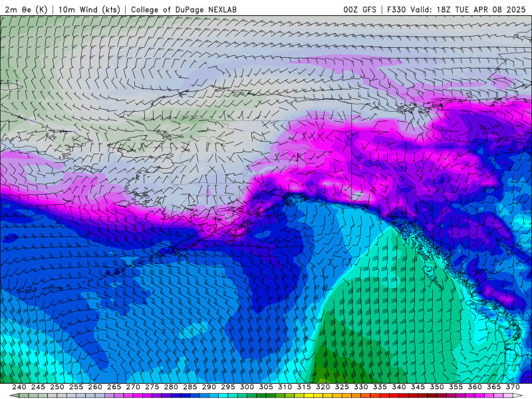The width and height of the screenshot is (532, 399).
Task: Click the 275 value on the color scale
Action: (152, 387)
